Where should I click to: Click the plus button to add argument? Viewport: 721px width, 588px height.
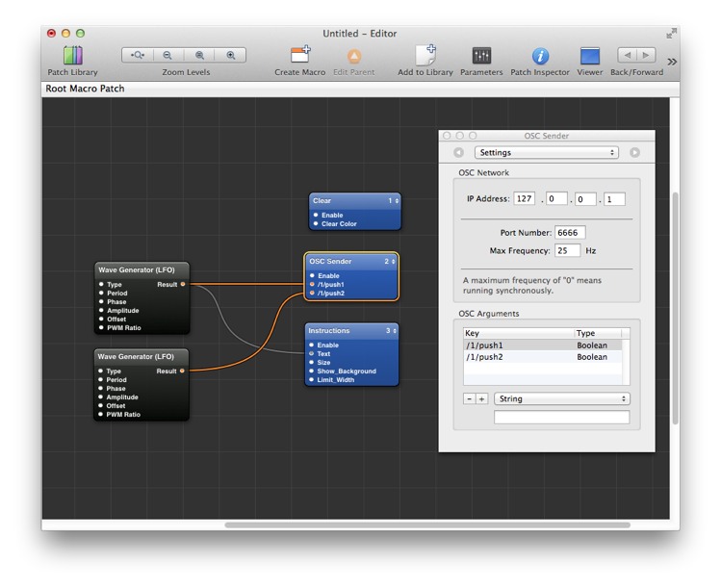[x=481, y=398]
